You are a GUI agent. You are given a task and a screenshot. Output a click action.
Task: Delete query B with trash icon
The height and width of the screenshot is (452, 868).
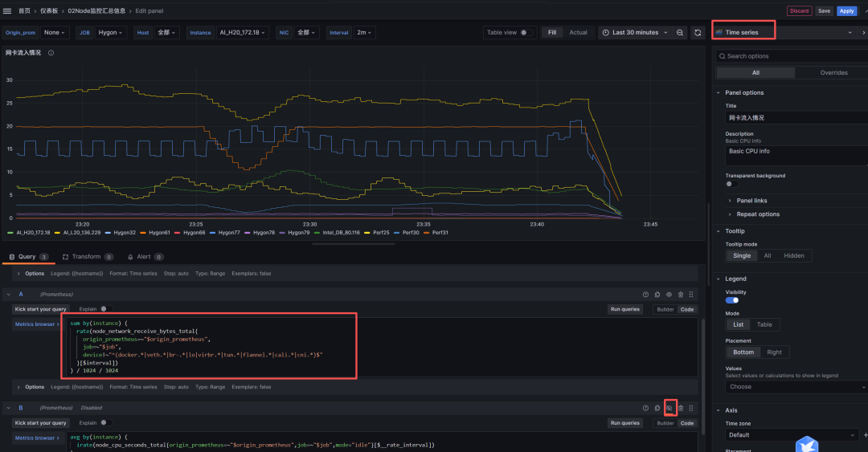(681, 408)
